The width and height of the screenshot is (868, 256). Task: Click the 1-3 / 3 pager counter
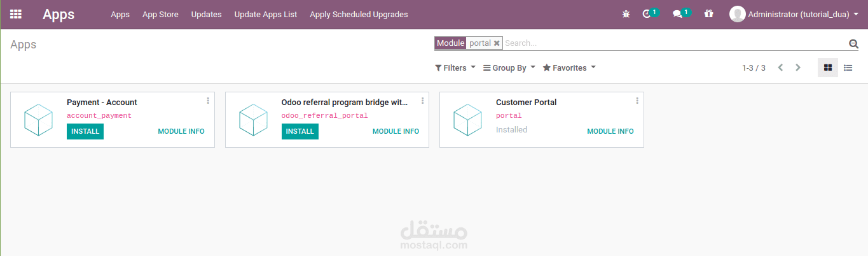(x=754, y=68)
